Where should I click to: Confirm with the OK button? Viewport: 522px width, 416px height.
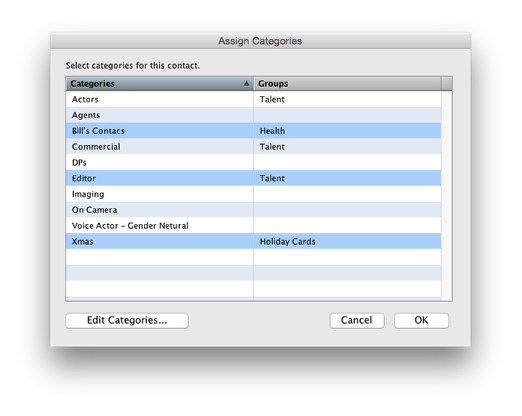[x=421, y=320]
